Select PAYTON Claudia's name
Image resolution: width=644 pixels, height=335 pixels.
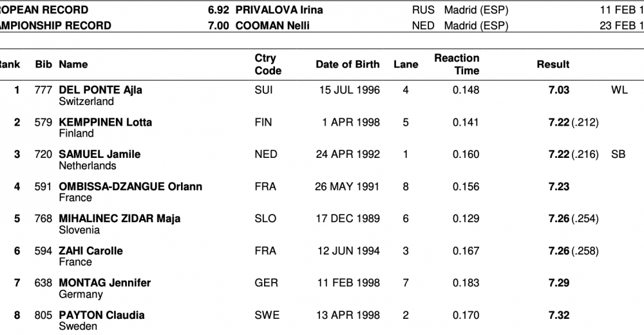click(x=101, y=316)
